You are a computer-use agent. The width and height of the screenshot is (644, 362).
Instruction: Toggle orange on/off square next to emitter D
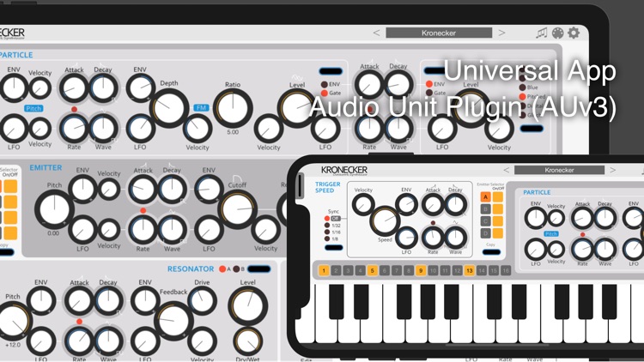click(498, 233)
